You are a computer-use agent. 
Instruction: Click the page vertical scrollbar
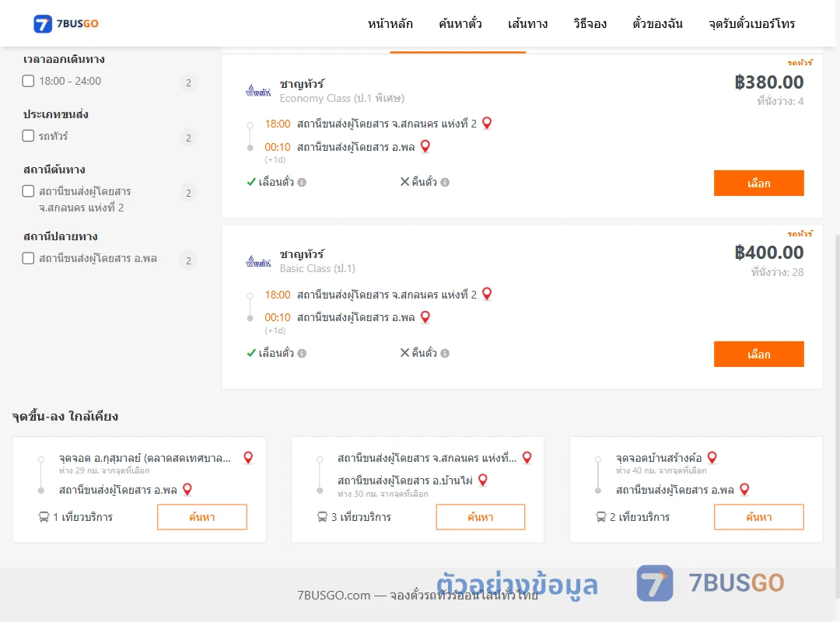(x=838, y=415)
